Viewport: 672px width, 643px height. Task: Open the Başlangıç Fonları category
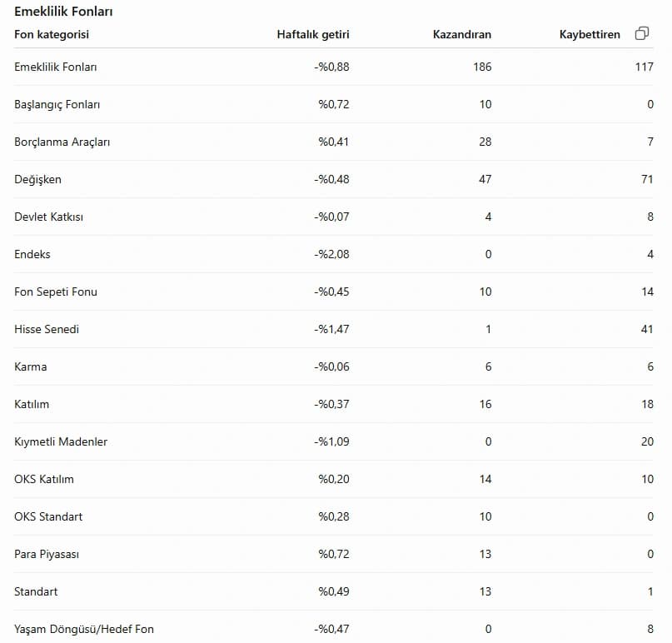coord(57,105)
